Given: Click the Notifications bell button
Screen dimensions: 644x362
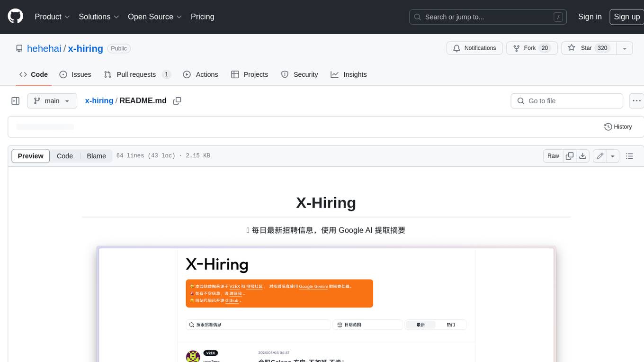Looking at the screenshot, I should click(474, 48).
